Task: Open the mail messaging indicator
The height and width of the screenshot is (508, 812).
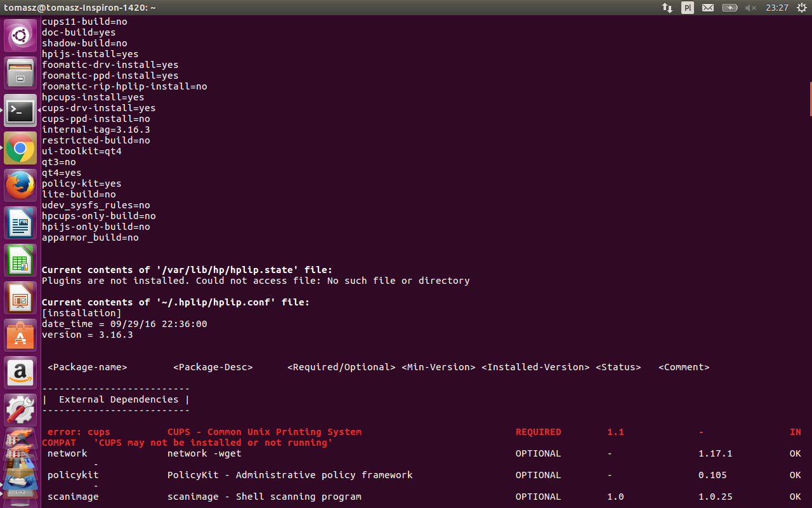Action: (x=708, y=8)
